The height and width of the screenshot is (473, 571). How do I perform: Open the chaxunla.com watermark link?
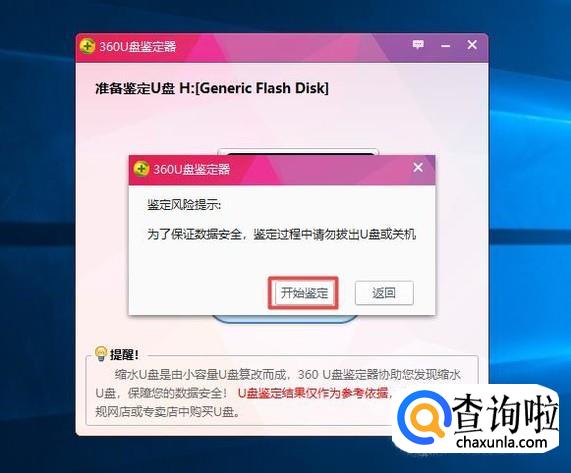(501, 442)
